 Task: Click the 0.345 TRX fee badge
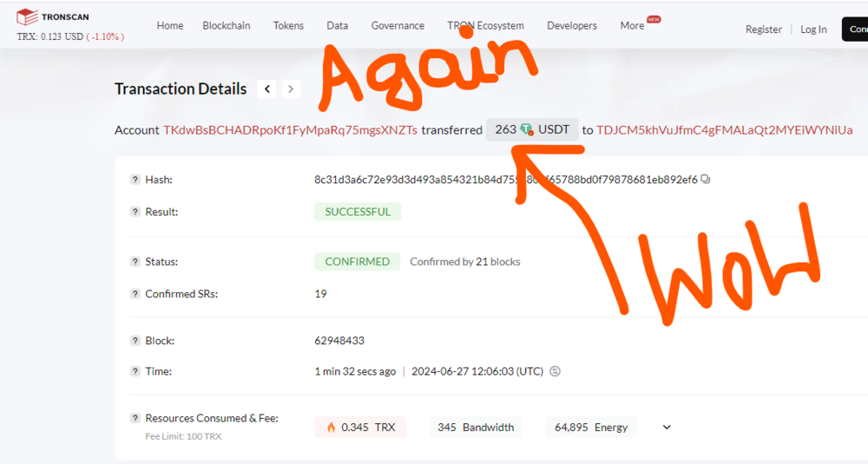tap(360, 428)
